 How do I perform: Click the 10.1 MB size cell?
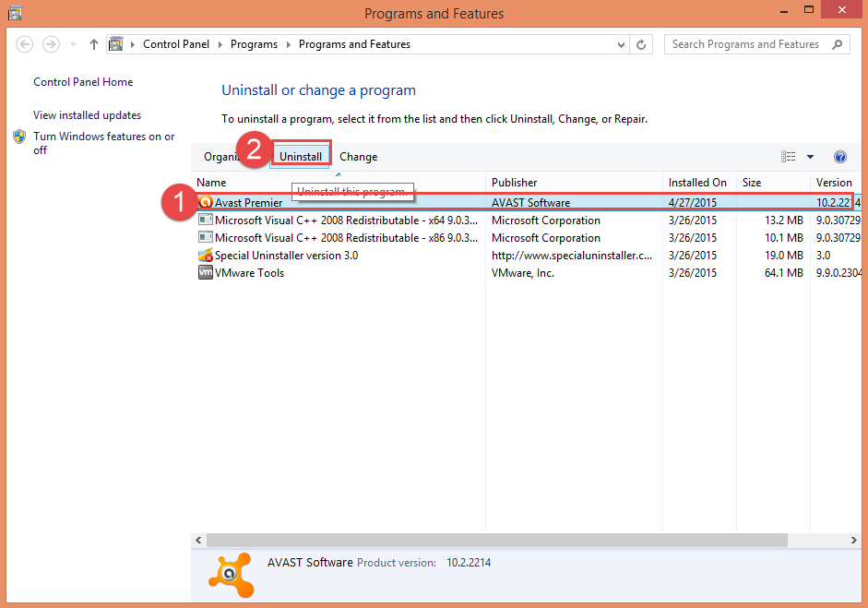pyautogui.click(x=784, y=238)
